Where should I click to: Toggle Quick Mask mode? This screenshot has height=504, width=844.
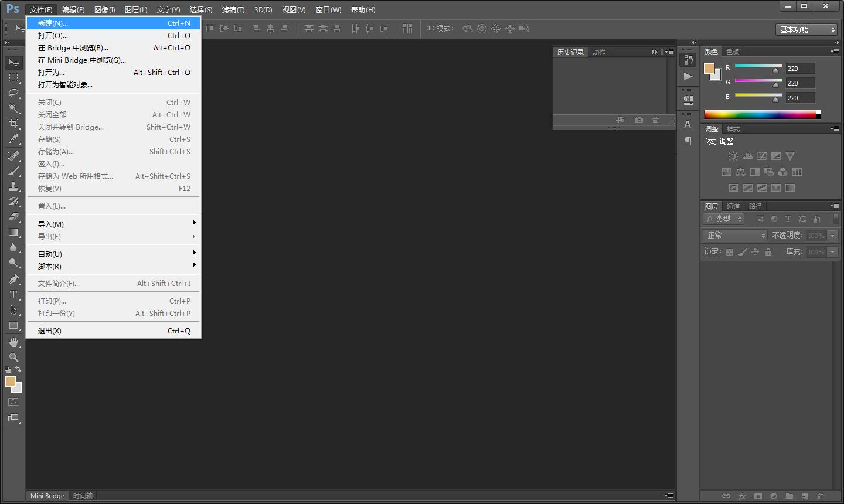(x=13, y=402)
